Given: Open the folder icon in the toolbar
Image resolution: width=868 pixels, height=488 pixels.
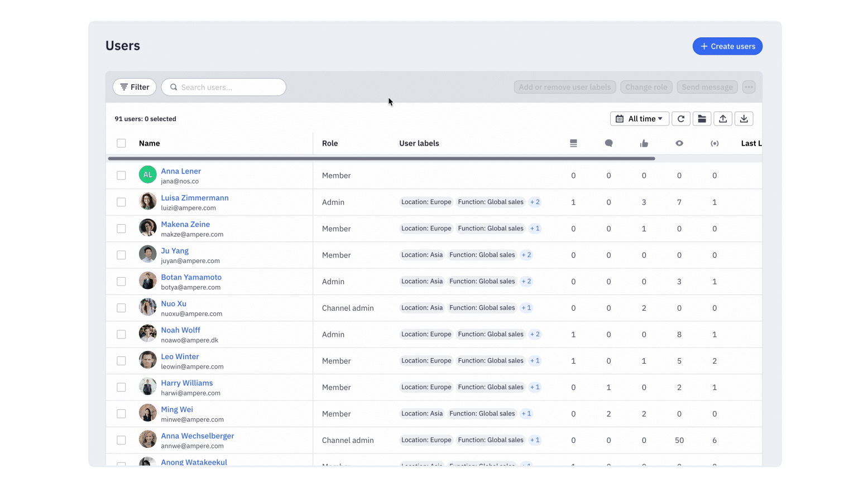Looking at the screenshot, I should 702,118.
